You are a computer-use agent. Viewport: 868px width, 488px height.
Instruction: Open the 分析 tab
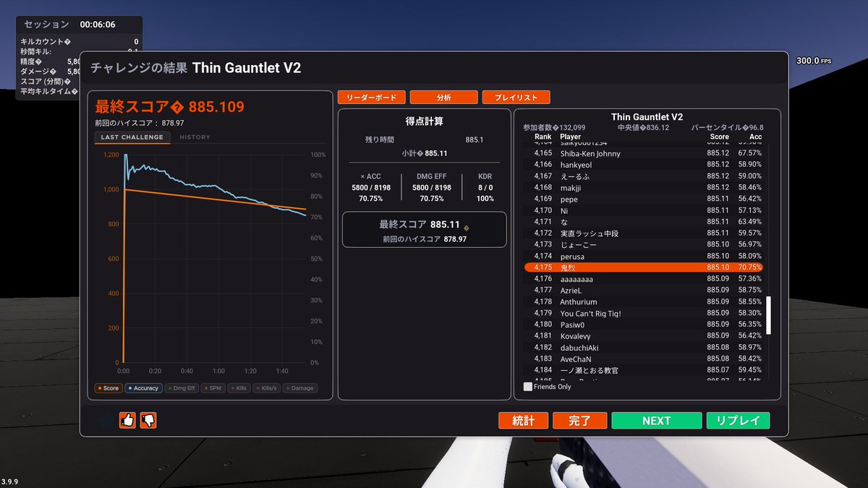[x=444, y=97]
